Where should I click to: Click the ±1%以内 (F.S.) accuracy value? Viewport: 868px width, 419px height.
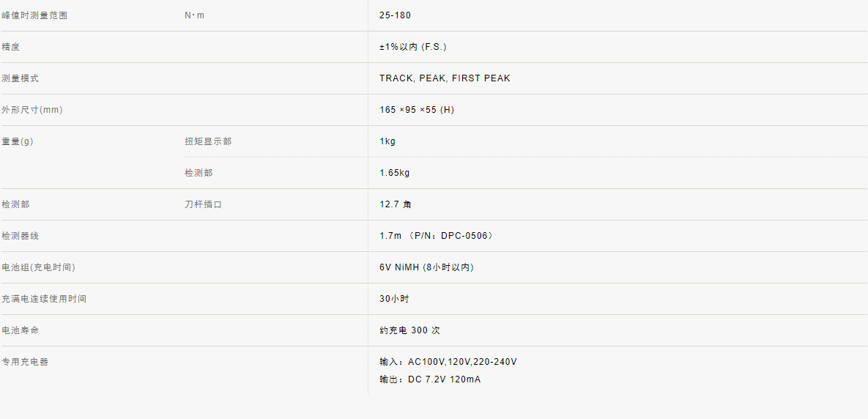point(413,47)
